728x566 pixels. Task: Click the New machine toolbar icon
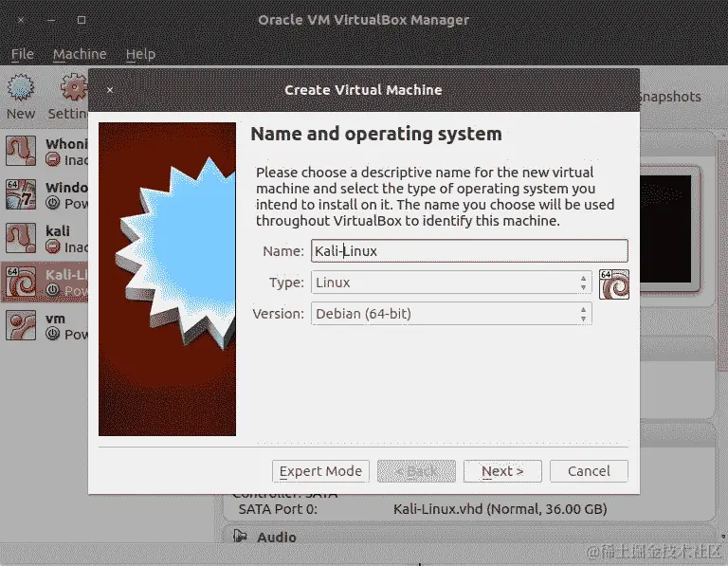21,87
